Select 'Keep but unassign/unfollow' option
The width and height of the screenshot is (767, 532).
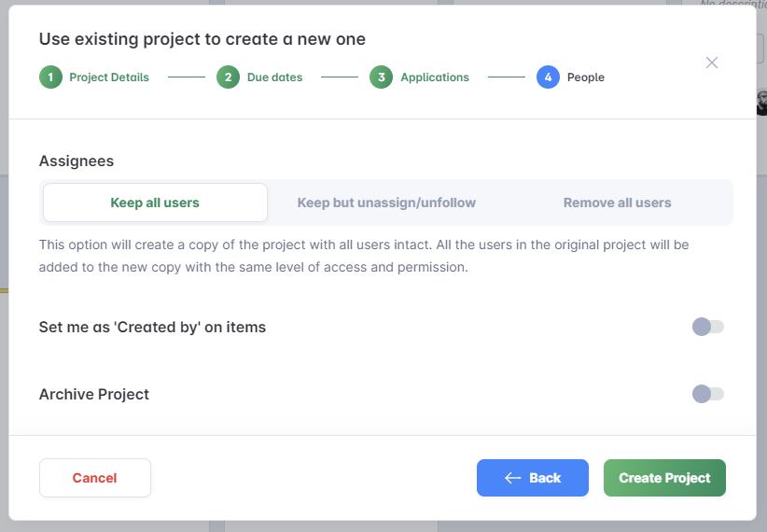pyautogui.click(x=386, y=203)
